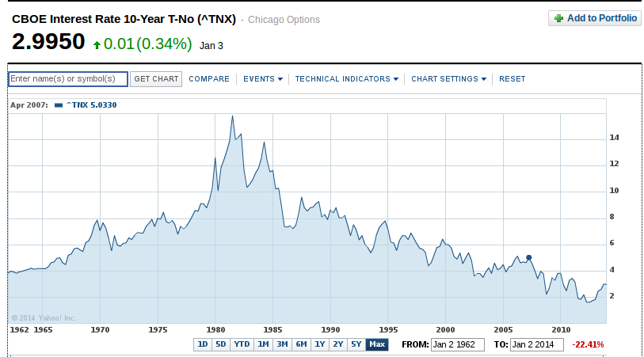Expand the EVENTS dropdown
The height and width of the screenshot is (357, 644).
point(263,79)
